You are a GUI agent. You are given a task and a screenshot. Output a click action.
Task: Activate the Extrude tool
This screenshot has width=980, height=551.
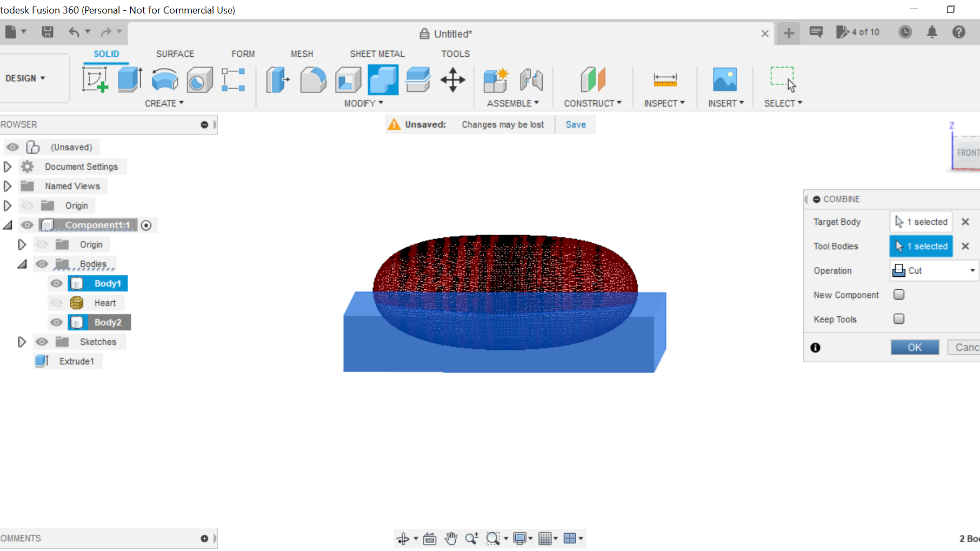[x=130, y=79]
